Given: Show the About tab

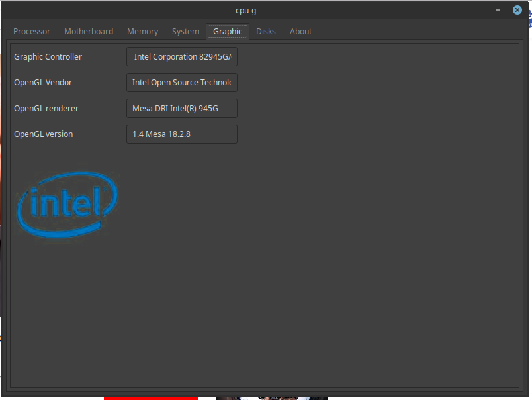Looking at the screenshot, I should (300, 32).
